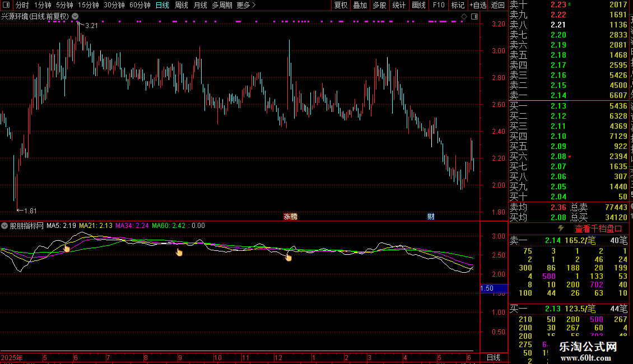Select the 15分钟 period tab
The height and width of the screenshot is (364, 633).
(89, 5)
